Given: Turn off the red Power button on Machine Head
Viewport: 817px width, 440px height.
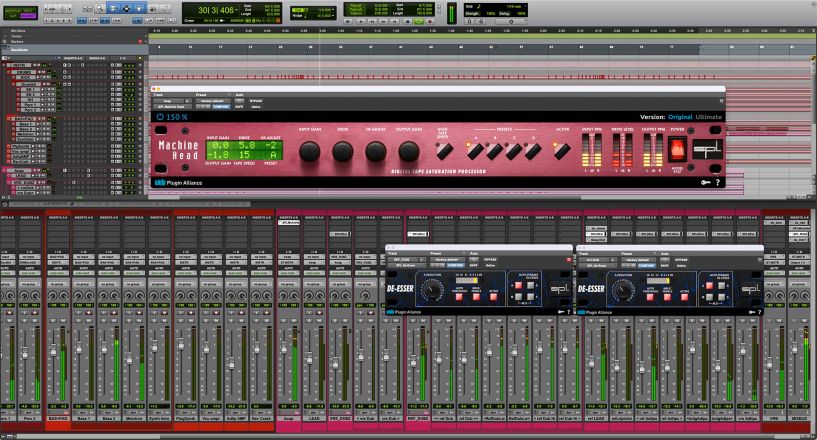Looking at the screenshot, I should click(x=677, y=149).
